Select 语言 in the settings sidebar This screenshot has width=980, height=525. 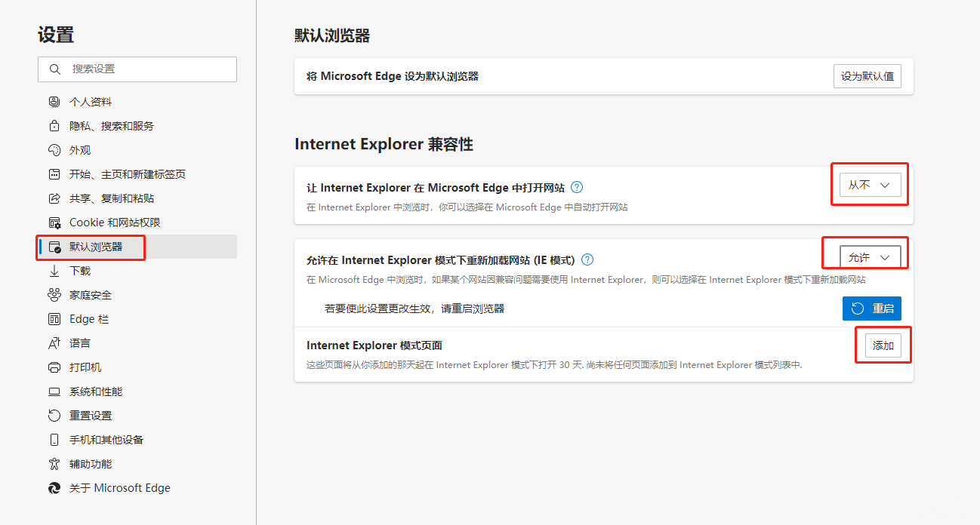(x=79, y=343)
